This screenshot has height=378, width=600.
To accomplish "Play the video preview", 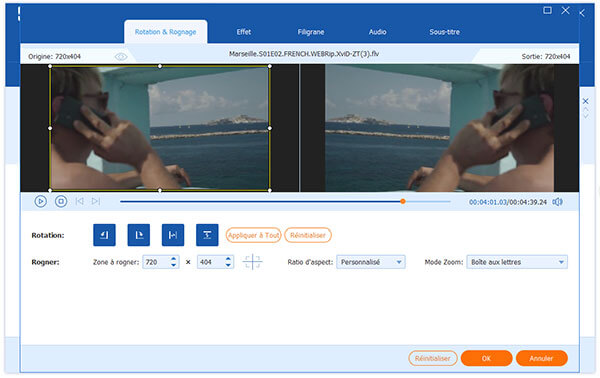I will pos(41,201).
